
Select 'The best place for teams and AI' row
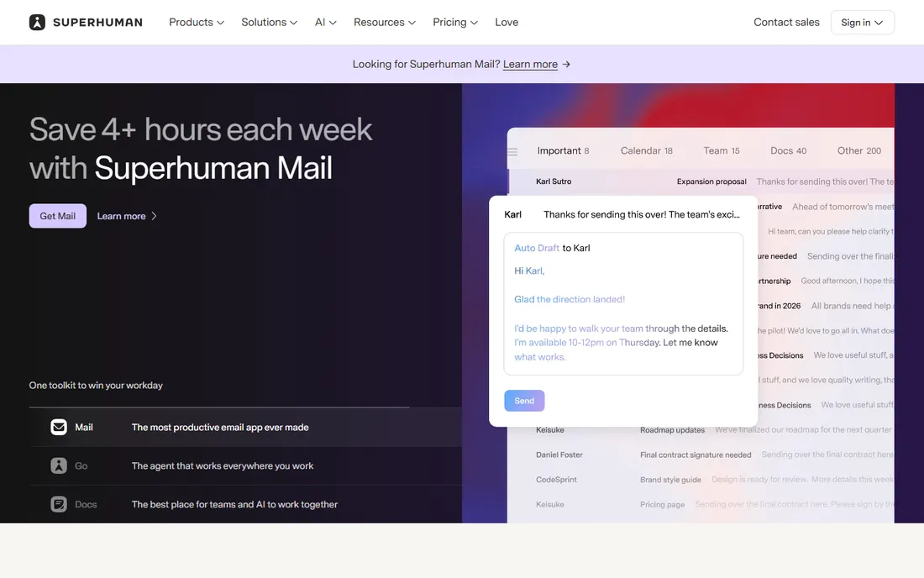pos(246,504)
